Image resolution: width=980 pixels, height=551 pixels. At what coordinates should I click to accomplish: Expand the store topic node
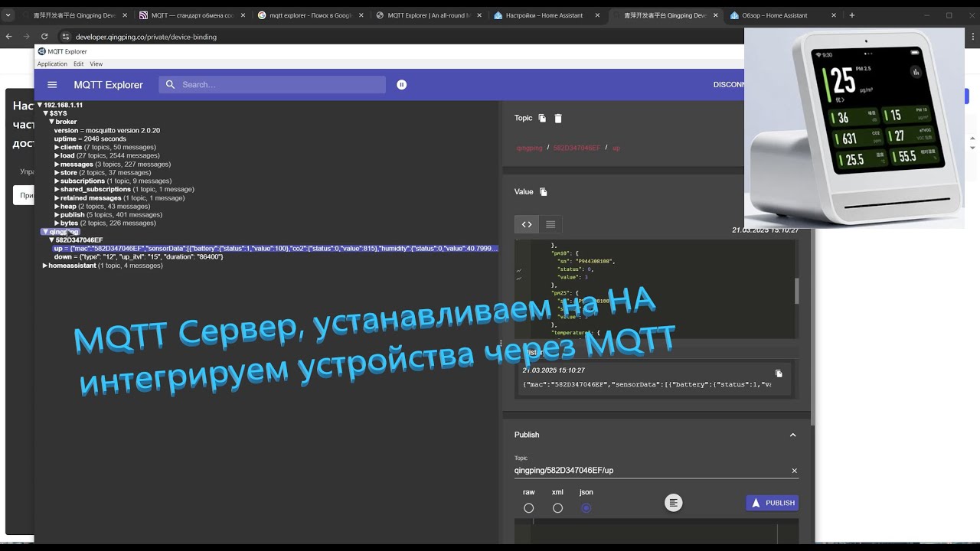[x=57, y=173]
